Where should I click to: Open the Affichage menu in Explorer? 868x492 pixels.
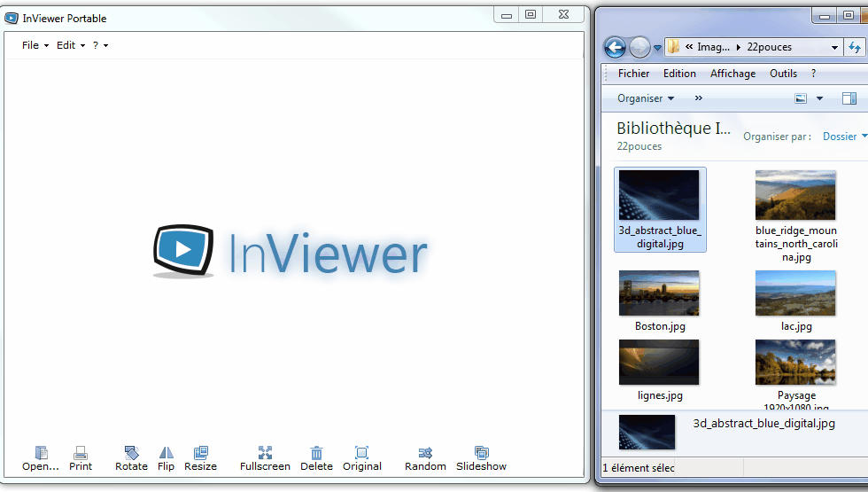click(x=733, y=74)
